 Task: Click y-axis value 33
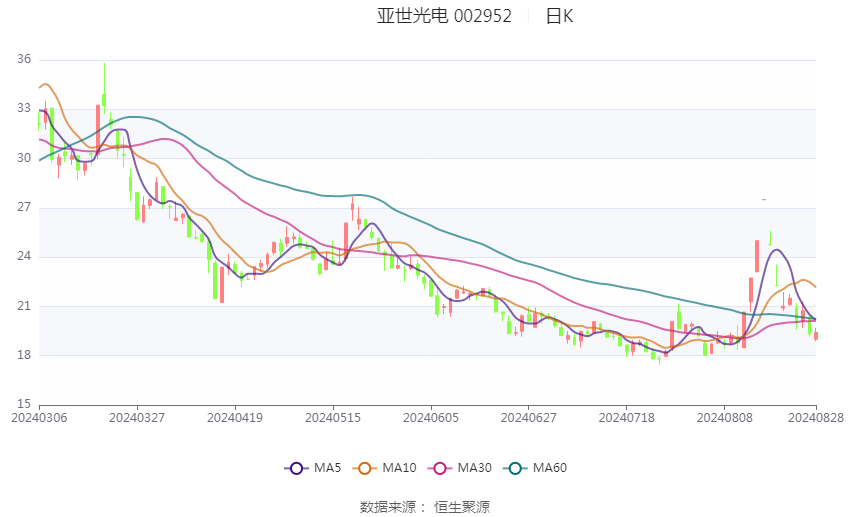pos(24,108)
